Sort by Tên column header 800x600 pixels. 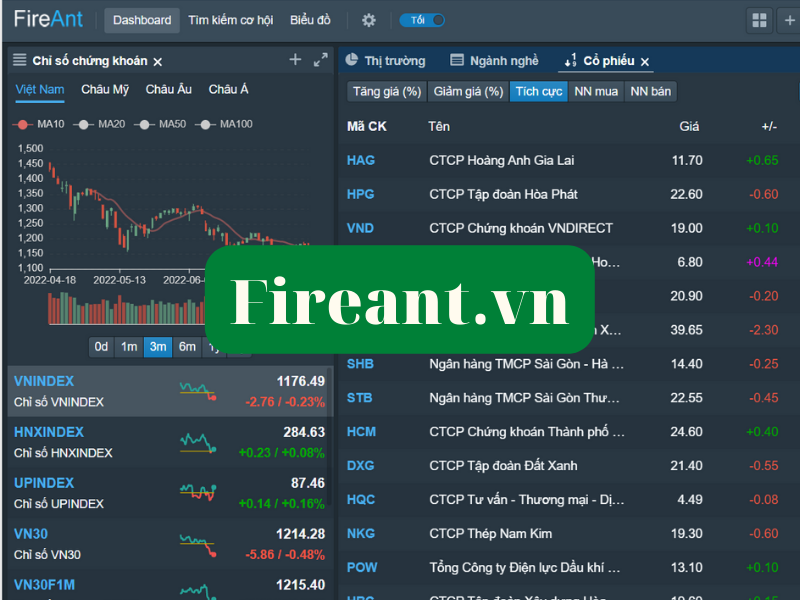(x=439, y=127)
